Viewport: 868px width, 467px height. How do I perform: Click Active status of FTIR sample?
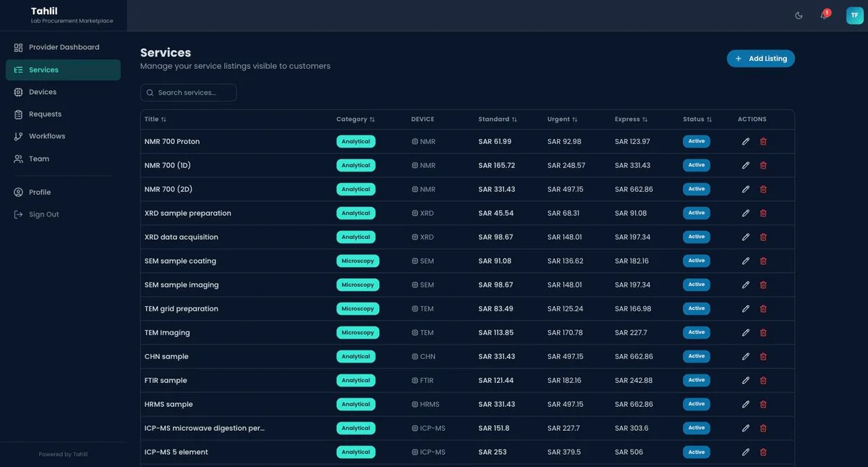coord(697,380)
